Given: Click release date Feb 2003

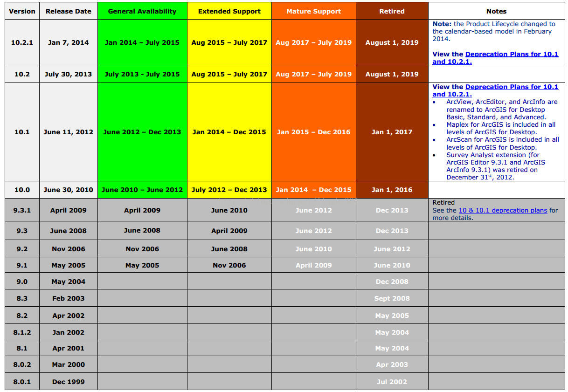Looking at the screenshot, I should click(69, 298).
